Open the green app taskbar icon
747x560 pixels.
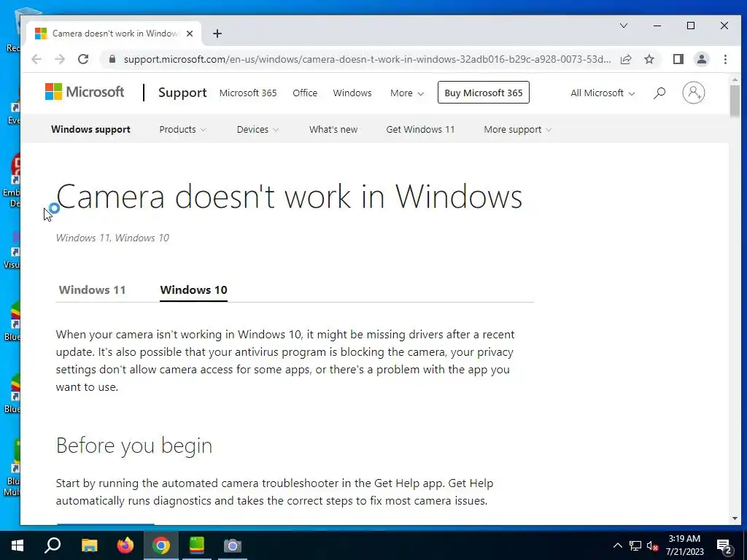coord(197,545)
